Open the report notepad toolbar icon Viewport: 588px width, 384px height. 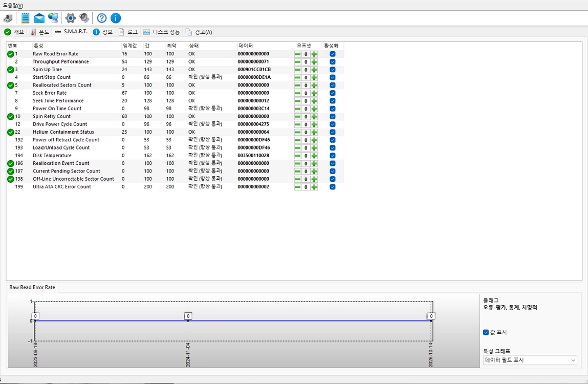point(25,18)
